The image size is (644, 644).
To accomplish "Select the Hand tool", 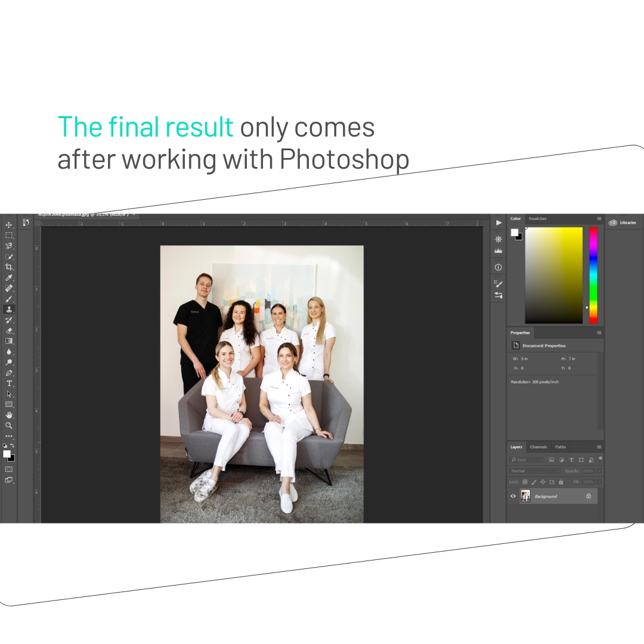I will [8, 415].
